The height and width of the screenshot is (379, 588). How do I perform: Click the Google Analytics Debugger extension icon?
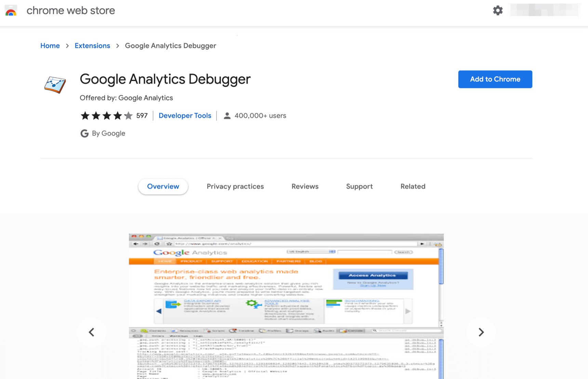55,84
